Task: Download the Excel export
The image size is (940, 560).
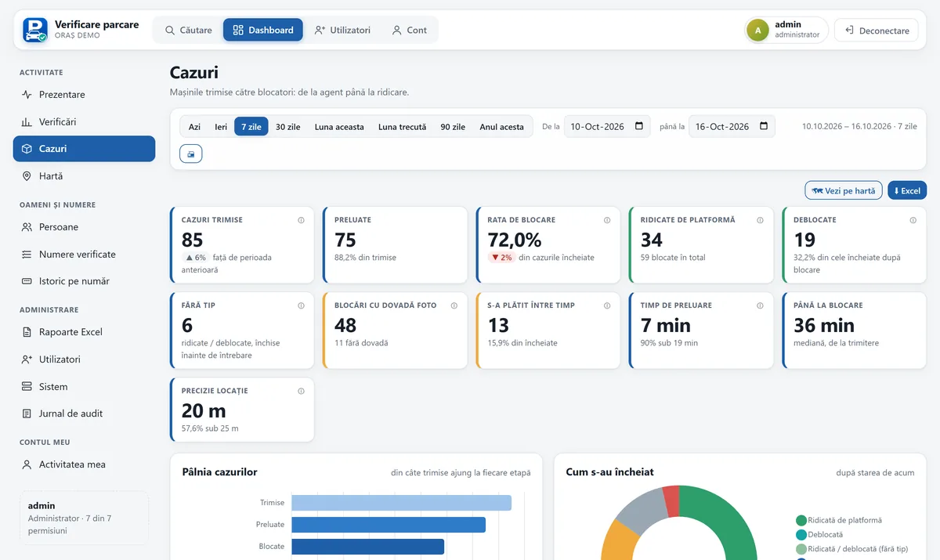Action: tap(907, 190)
